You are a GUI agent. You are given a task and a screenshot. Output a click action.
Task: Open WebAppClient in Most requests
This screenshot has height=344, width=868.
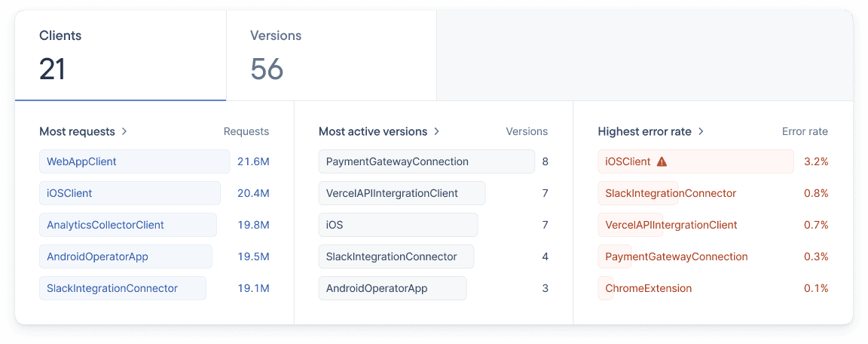coord(81,161)
